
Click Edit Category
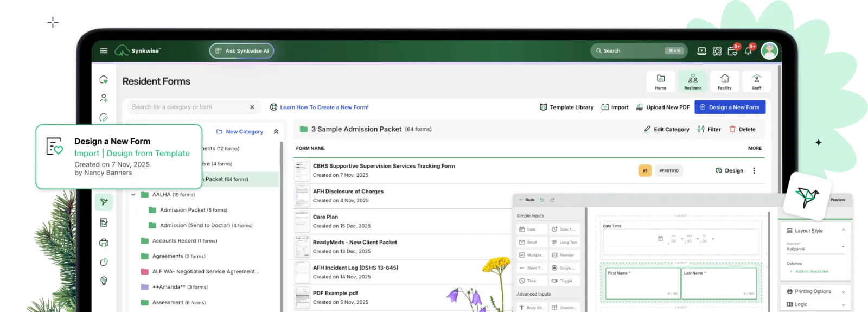667,129
